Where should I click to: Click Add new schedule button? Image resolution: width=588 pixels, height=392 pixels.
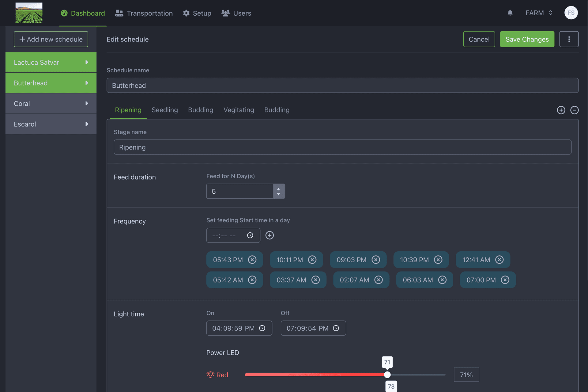(x=51, y=39)
